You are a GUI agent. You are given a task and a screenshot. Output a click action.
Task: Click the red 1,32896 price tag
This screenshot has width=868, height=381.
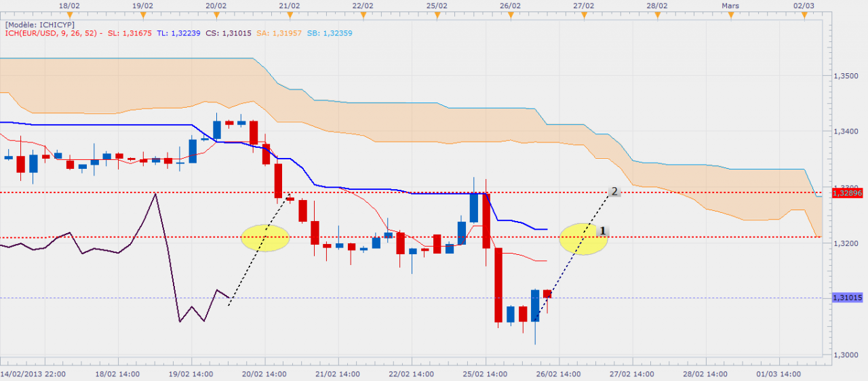847,193
